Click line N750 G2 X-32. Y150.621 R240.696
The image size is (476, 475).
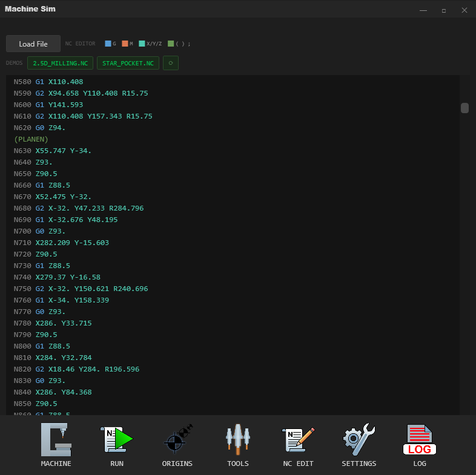pyautogui.click(x=81, y=289)
